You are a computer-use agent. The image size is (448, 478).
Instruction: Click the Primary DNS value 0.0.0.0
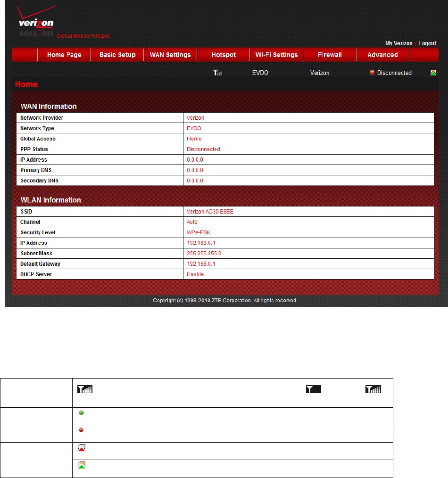tap(195, 170)
